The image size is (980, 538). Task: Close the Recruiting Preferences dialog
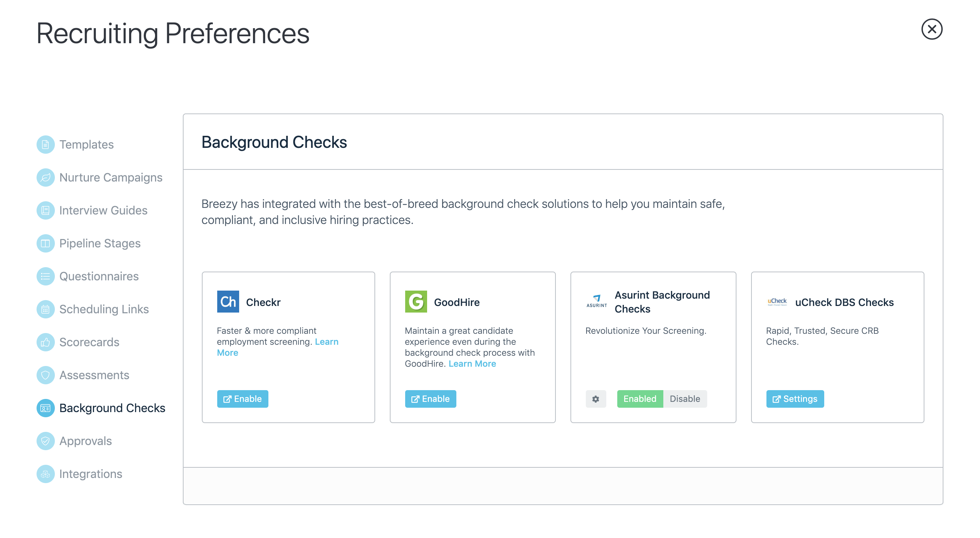coord(932,29)
